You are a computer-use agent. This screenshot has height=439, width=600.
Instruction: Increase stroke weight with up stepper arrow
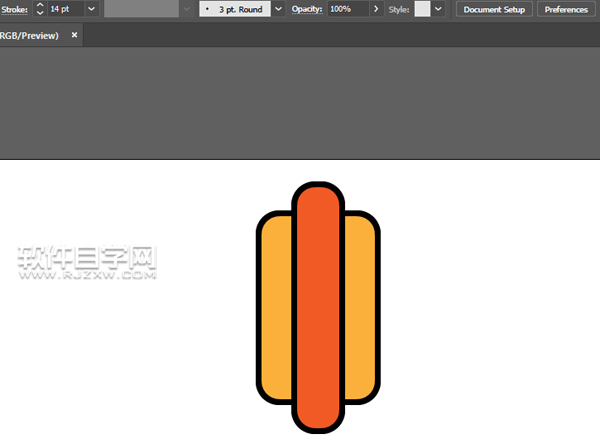pos(39,5)
